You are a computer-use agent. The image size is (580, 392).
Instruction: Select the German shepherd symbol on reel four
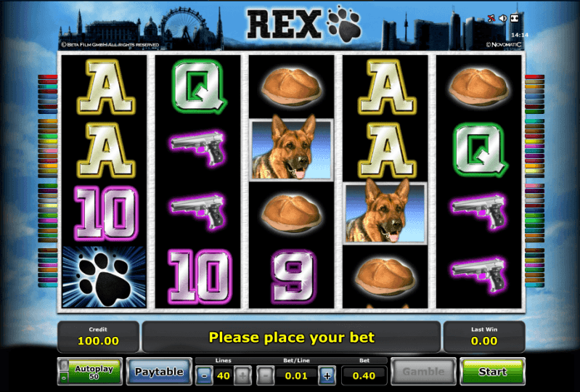(x=385, y=213)
